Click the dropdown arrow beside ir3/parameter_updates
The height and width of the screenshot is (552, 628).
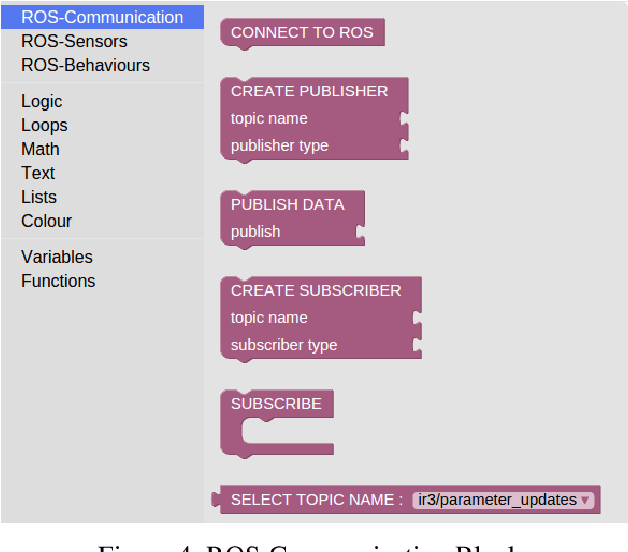585,500
